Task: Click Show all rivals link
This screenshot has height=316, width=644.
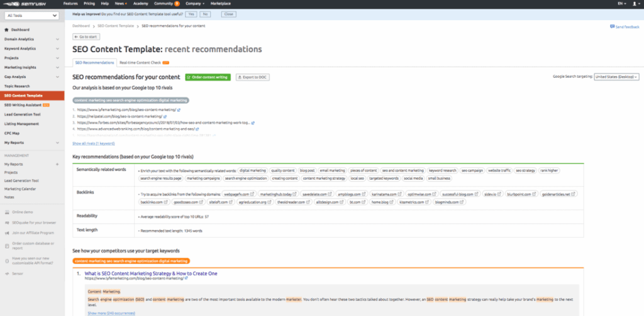Action: coord(94,144)
